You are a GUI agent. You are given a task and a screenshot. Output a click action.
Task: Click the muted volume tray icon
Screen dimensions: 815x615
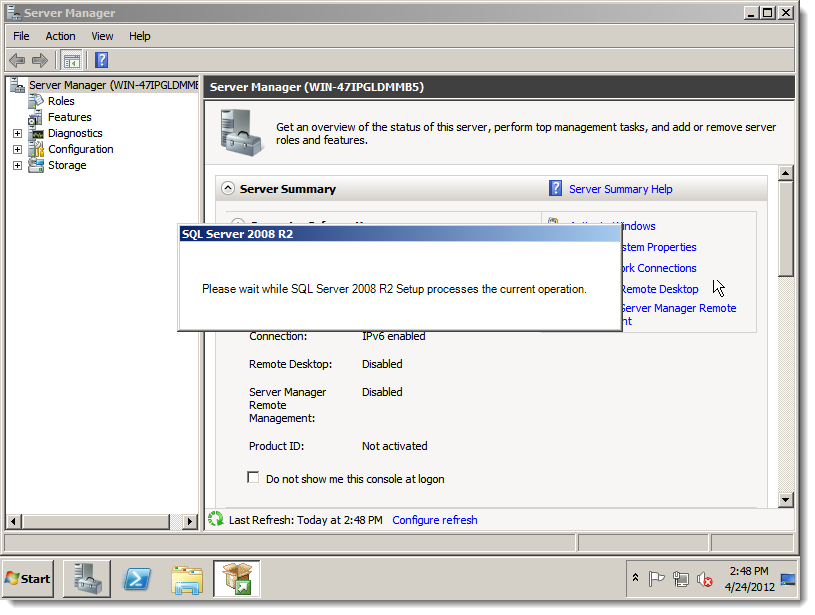point(704,579)
